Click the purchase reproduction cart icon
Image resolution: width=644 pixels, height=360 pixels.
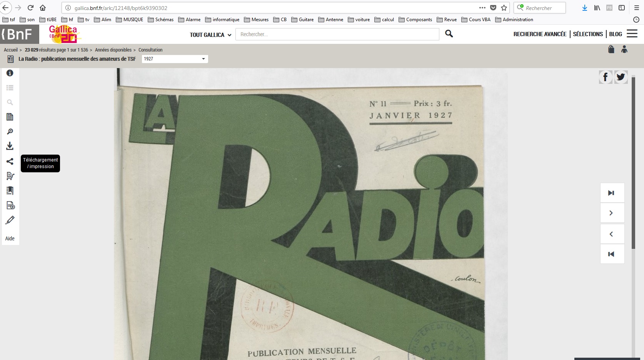pyautogui.click(x=10, y=176)
